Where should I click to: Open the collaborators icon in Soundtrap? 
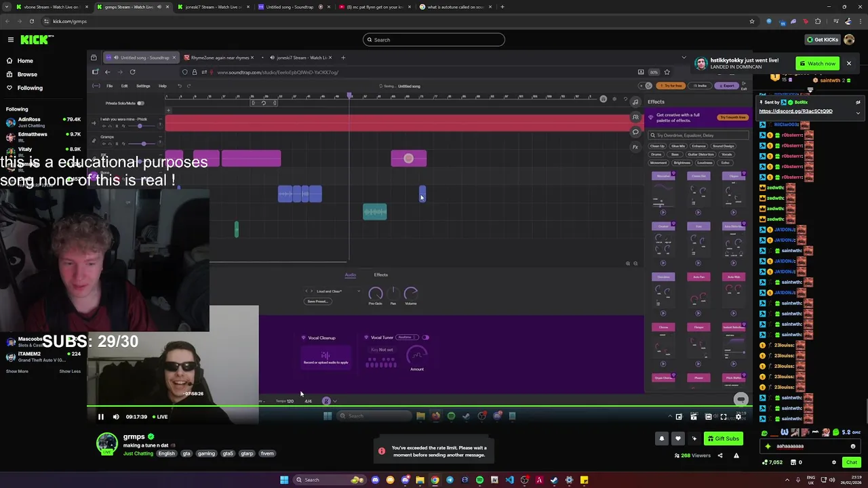635,117
